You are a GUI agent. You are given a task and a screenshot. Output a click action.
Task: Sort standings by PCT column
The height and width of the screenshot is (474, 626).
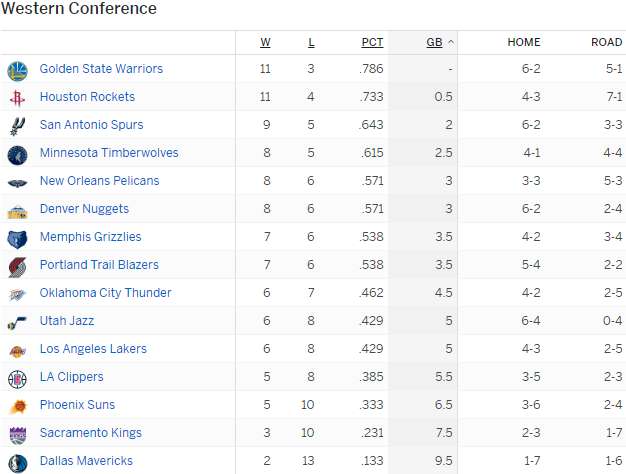[372, 42]
